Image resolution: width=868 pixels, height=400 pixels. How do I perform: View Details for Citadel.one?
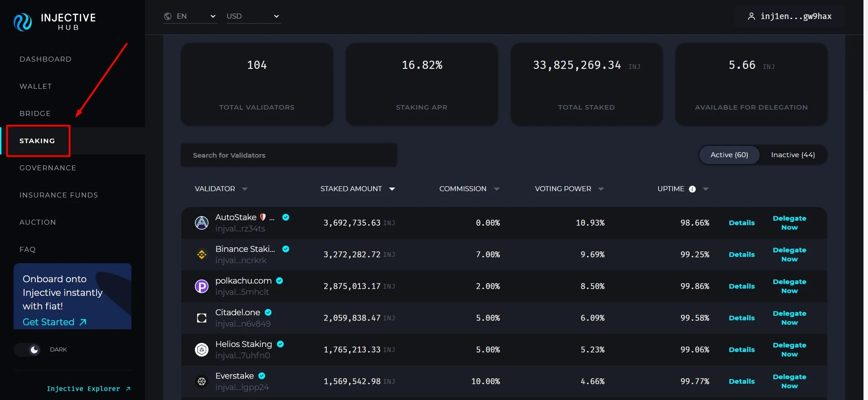[742, 318]
